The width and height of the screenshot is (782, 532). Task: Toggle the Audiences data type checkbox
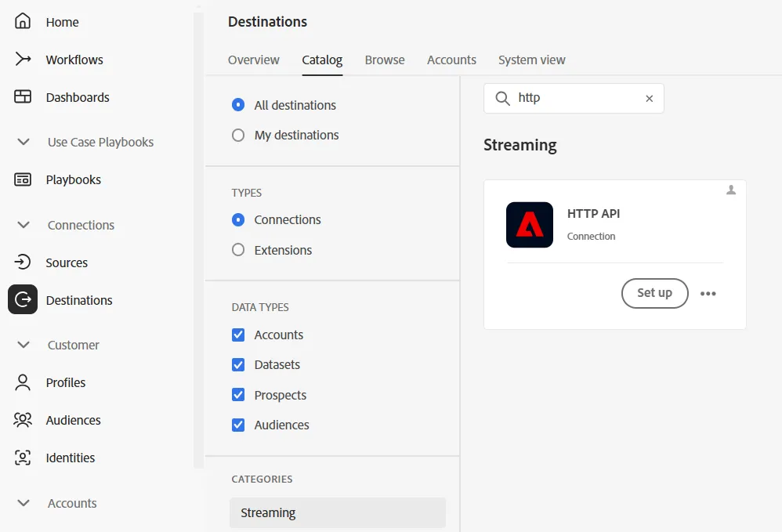click(238, 425)
